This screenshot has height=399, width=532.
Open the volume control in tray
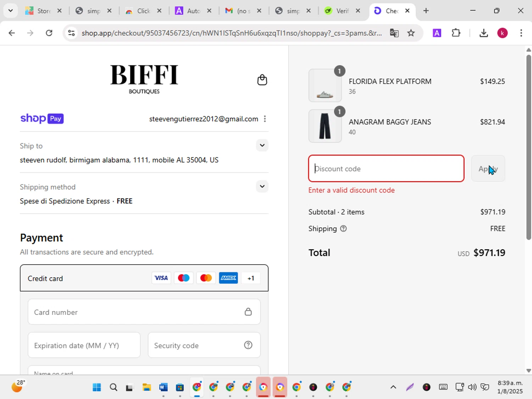coord(472,387)
